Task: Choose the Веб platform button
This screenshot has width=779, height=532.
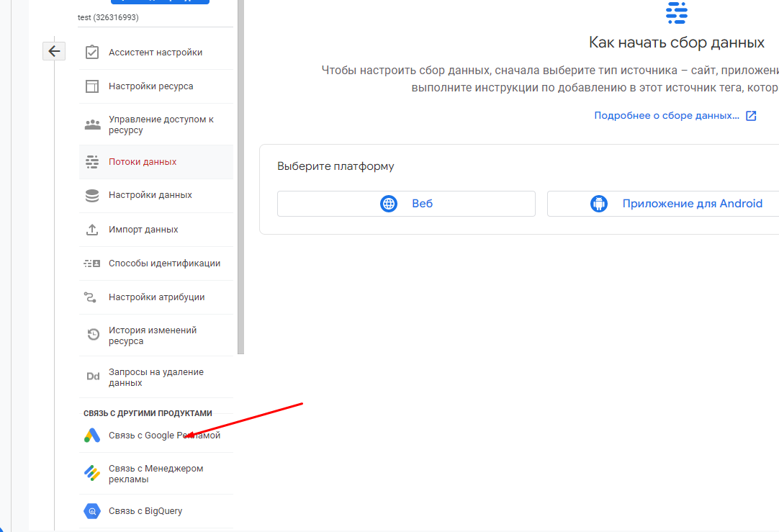Action: pyautogui.click(x=406, y=204)
